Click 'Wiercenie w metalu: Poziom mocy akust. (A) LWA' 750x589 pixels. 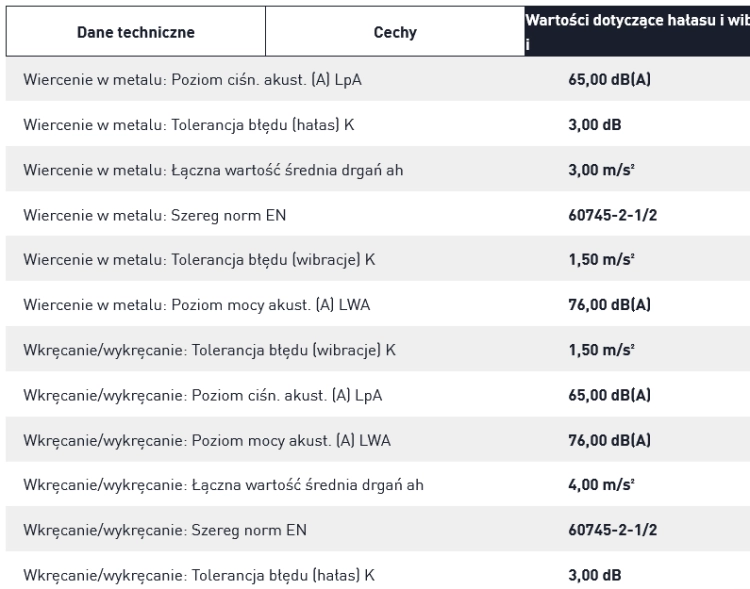pos(197,305)
